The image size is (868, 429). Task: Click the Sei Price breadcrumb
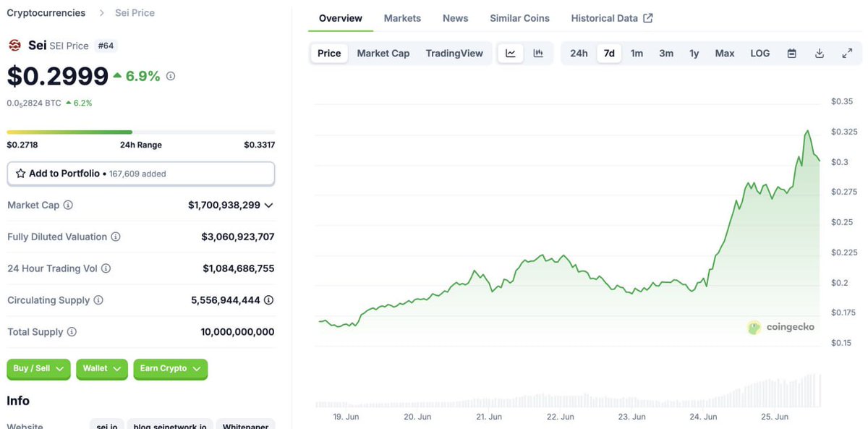point(135,13)
